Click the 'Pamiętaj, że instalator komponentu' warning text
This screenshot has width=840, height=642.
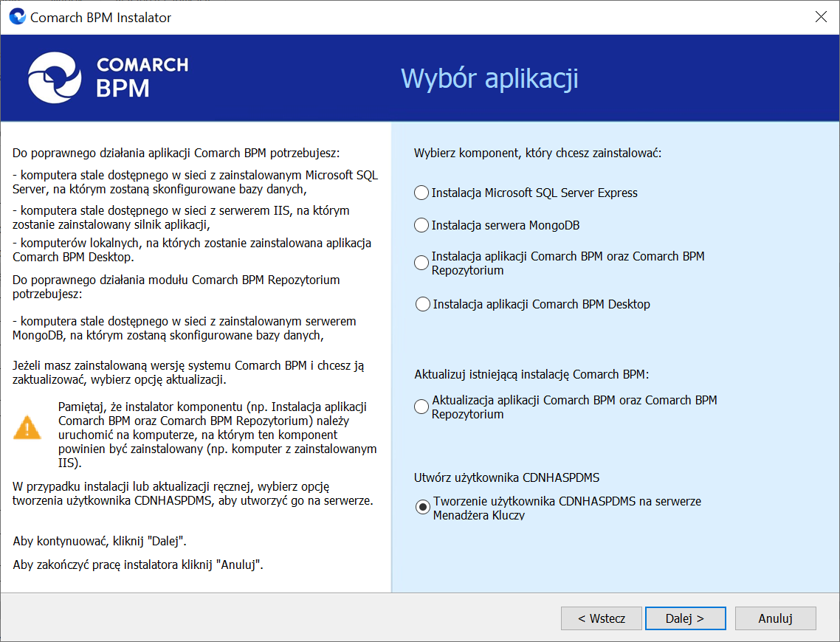pyautogui.click(x=218, y=434)
